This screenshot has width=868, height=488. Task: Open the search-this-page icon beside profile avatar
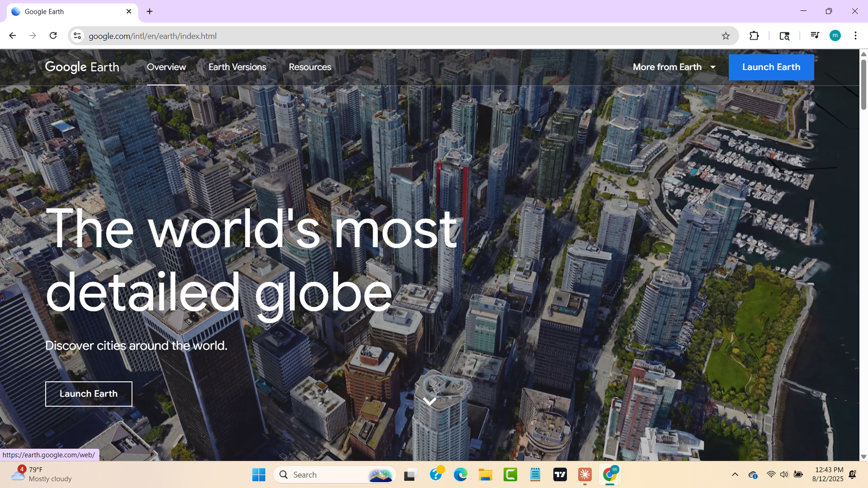pos(784,36)
